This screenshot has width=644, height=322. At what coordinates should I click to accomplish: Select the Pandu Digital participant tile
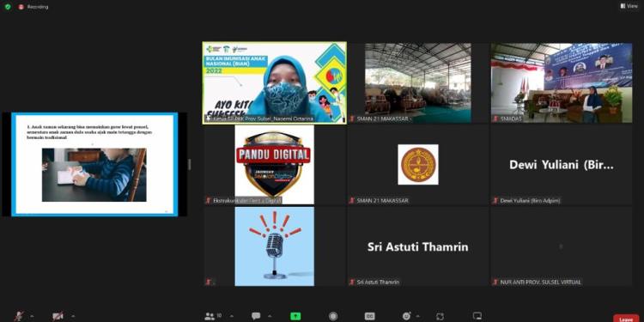275,164
